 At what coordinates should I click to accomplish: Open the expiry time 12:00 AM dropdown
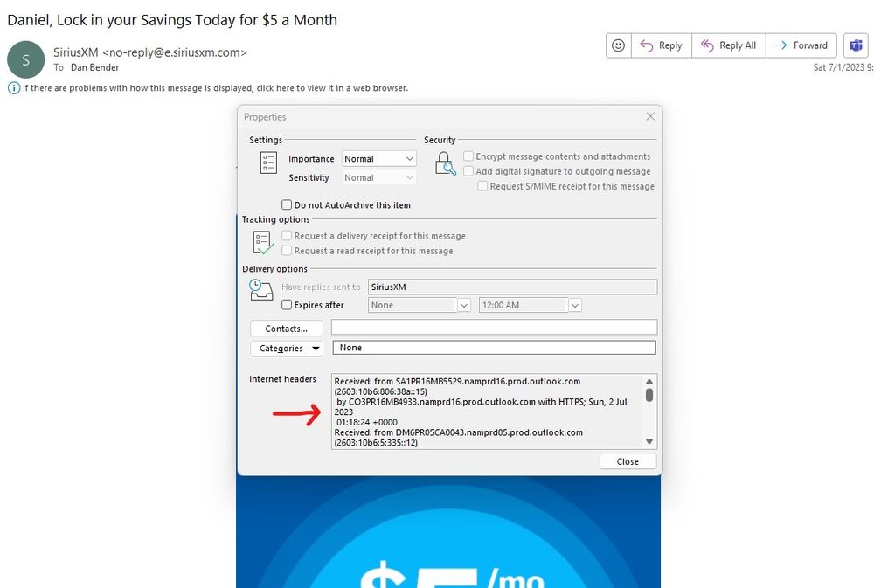point(574,305)
